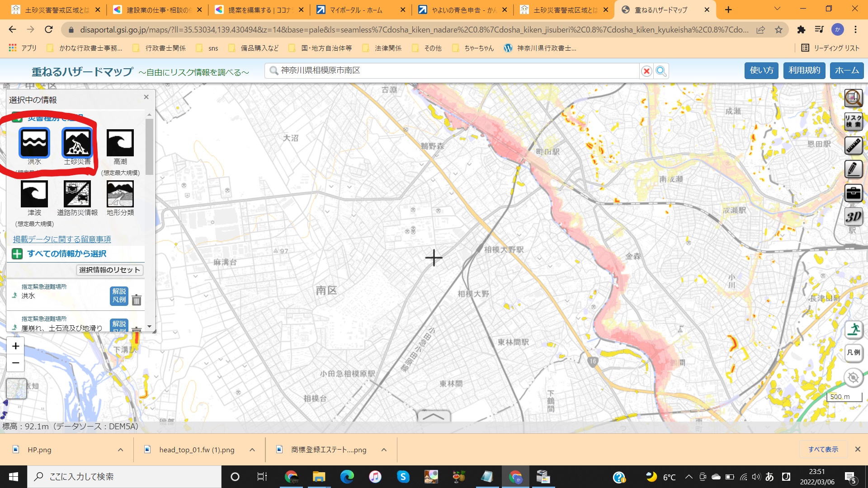Expand the bottom map panel chevron

pos(434,416)
